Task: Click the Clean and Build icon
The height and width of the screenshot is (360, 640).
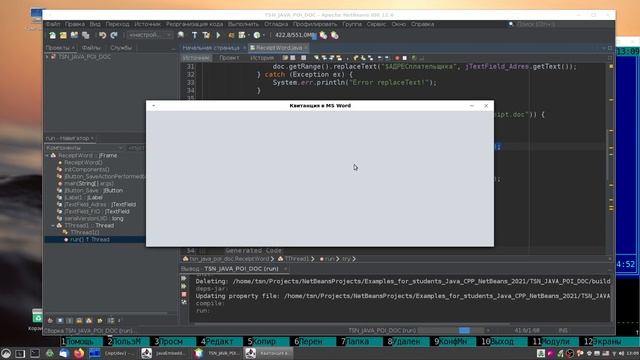Action: coord(206,36)
